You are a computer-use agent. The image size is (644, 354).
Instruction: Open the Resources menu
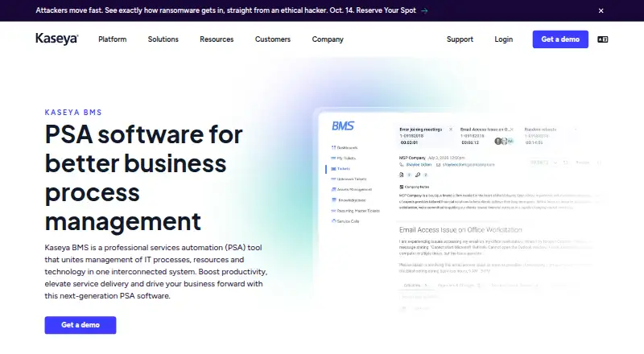point(217,39)
